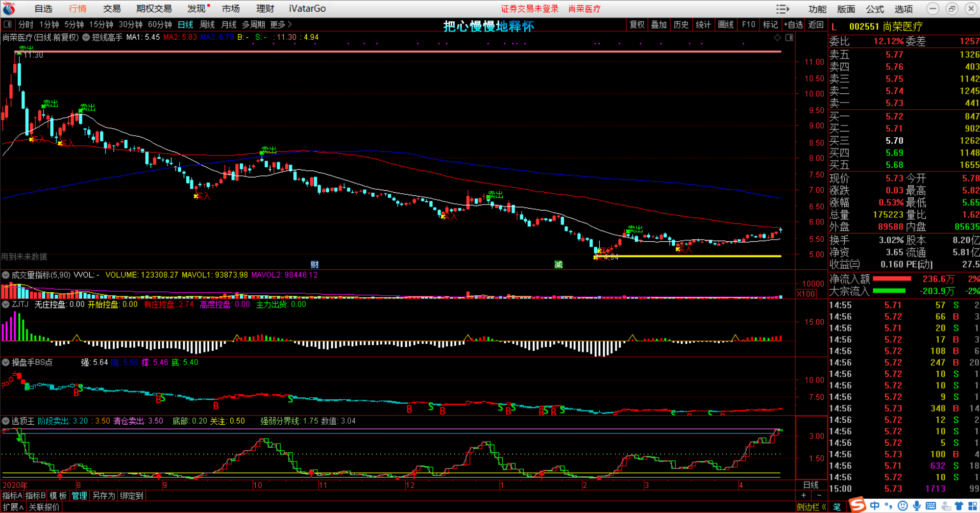Click the Sogou input method S logo
Viewport: 980px width, 513px height.
coord(857,505)
